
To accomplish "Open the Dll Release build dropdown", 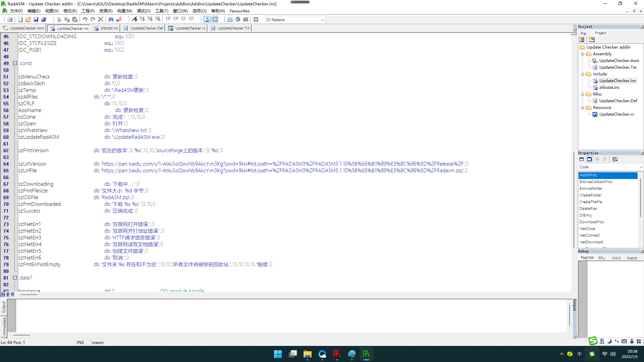I will click(295, 20).
